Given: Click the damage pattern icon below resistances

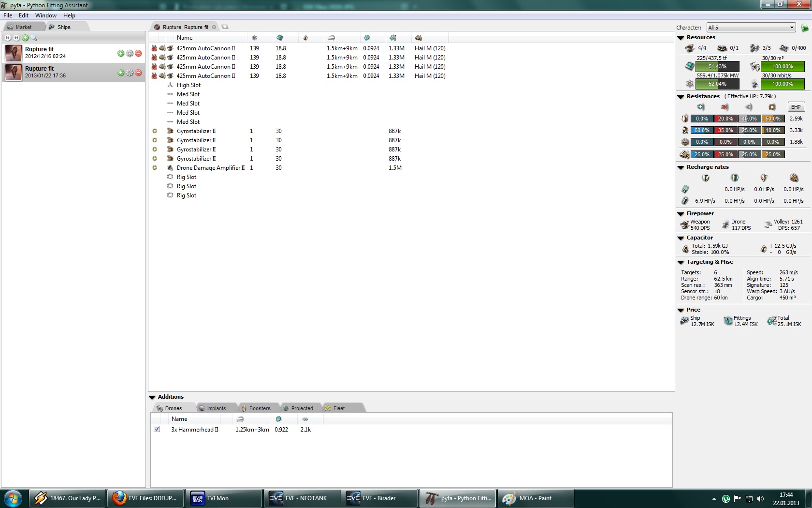Looking at the screenshot, I should pyautogui.click(x=685, y=154).
